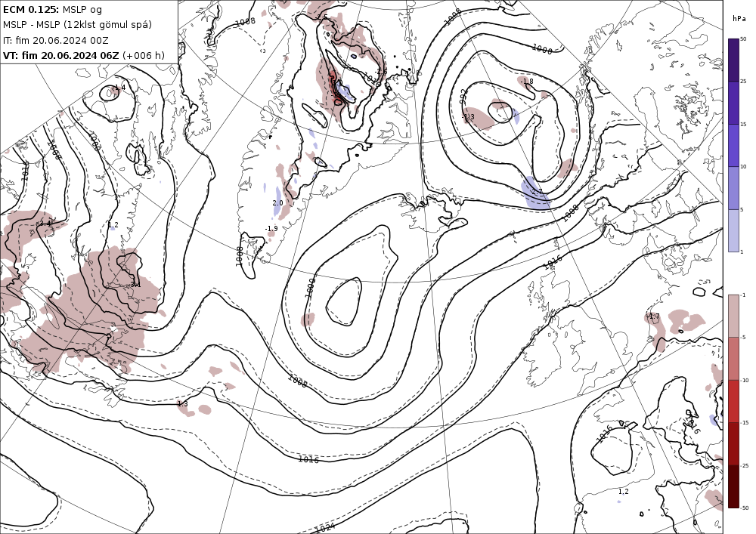Image resolution: width=756 pixels, height=534 pixels.
Task: Click the '1.3' difference value label
Action: pyautogui.click(x=183, y=404)
